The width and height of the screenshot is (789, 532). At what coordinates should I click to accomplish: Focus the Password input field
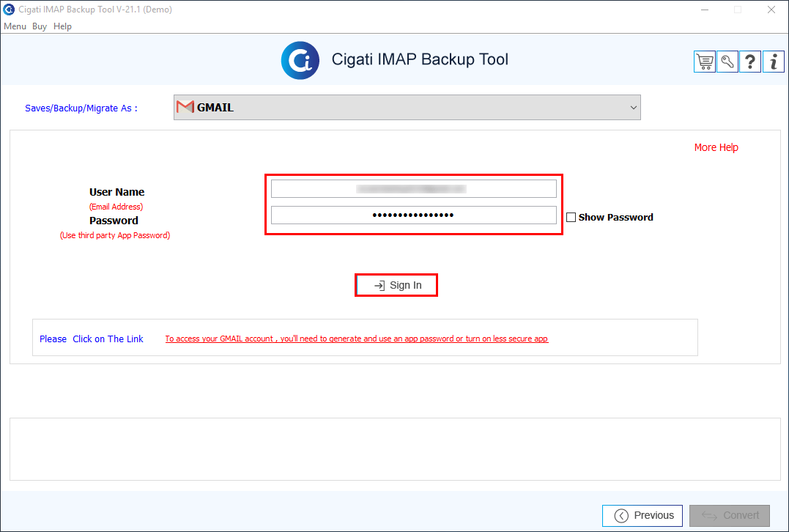pyautogui.click(x=414, y=215)
